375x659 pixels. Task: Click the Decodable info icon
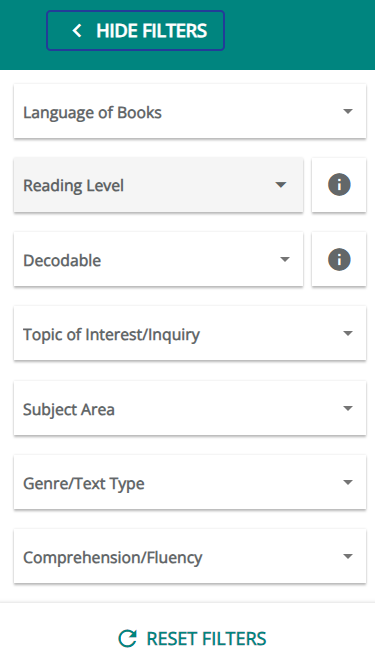(339, 259)
